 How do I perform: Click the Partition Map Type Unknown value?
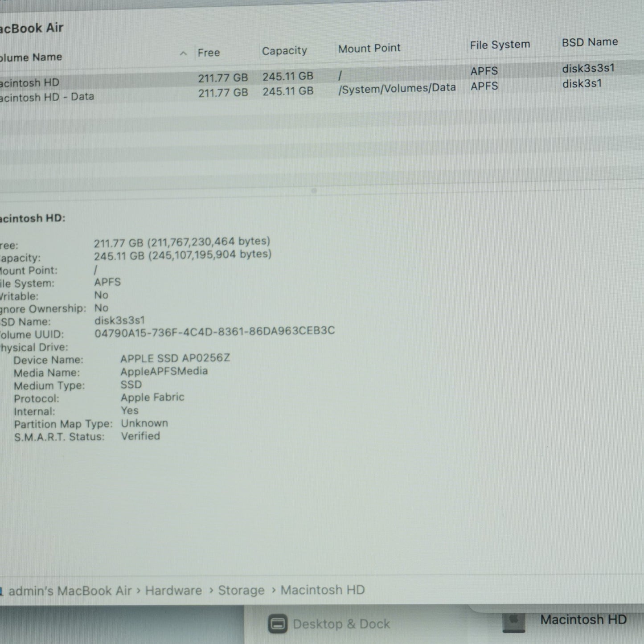(x=144, y=423)
